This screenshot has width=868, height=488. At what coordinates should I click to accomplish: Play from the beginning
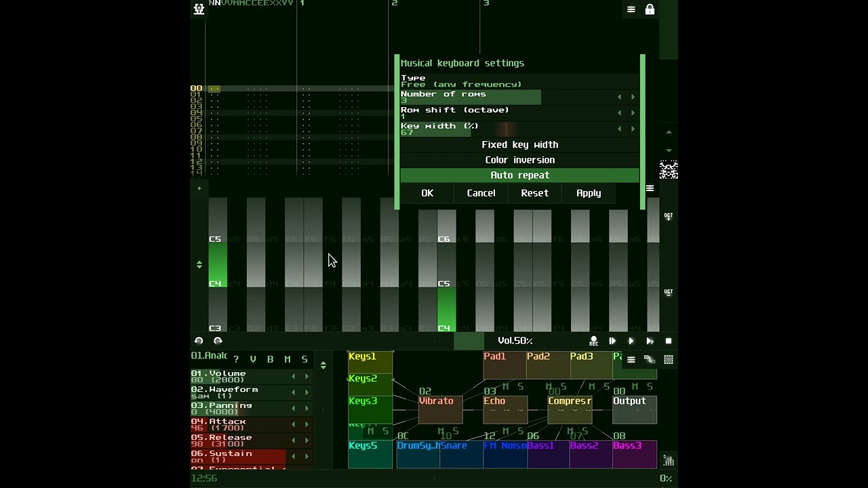pos(612,341)
